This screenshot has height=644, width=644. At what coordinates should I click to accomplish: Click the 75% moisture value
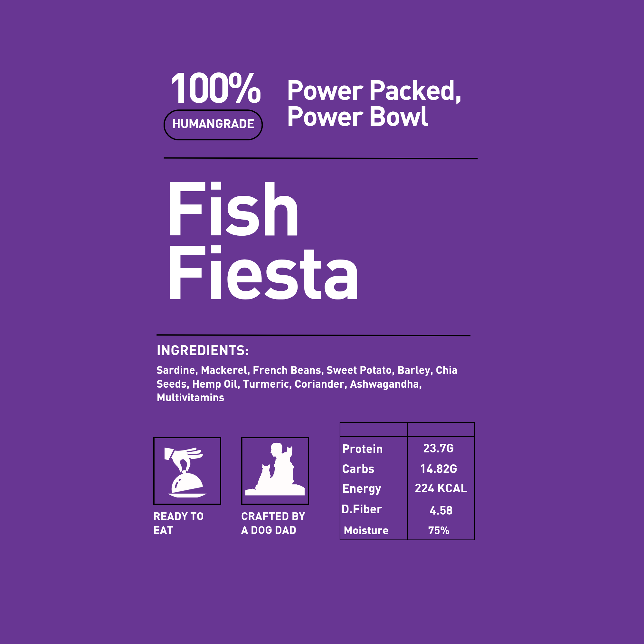[438, 530]
